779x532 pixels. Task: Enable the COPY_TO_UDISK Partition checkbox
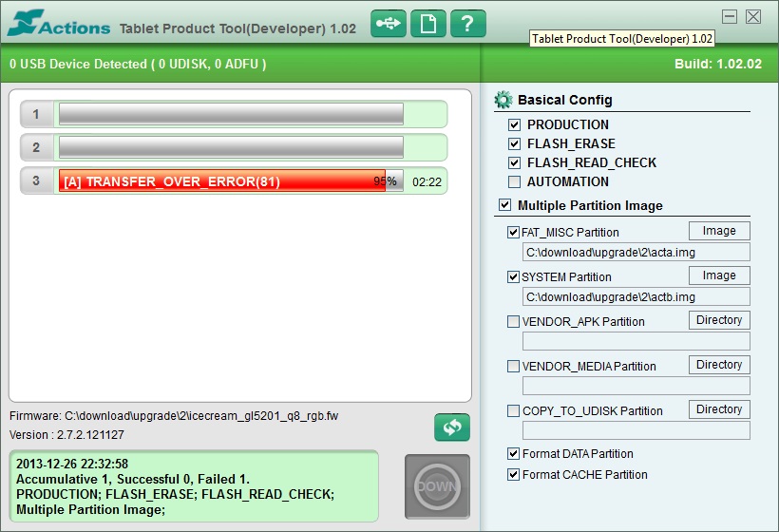(x=513, y=410)
